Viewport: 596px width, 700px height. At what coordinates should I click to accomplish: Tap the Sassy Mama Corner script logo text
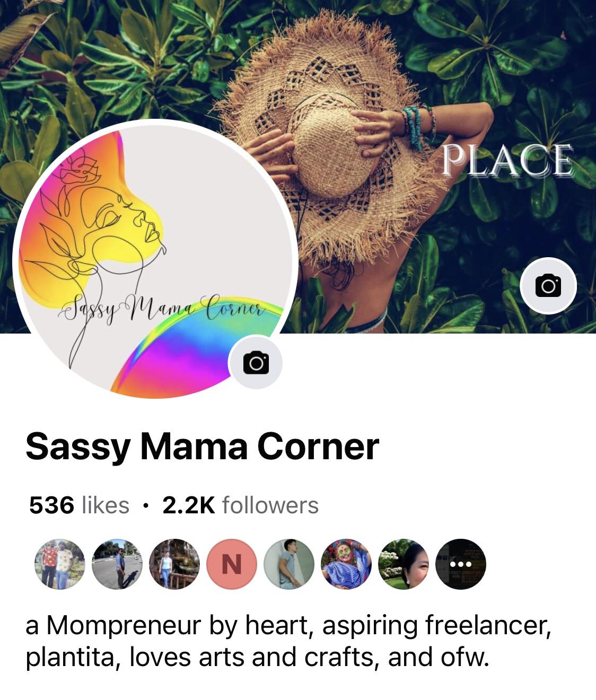point(164,307)
